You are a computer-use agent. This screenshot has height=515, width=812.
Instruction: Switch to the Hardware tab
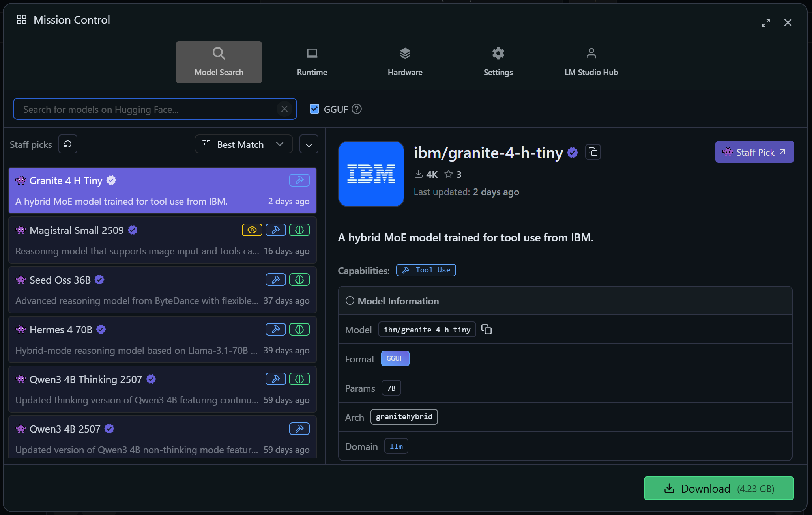coord(405,61)
